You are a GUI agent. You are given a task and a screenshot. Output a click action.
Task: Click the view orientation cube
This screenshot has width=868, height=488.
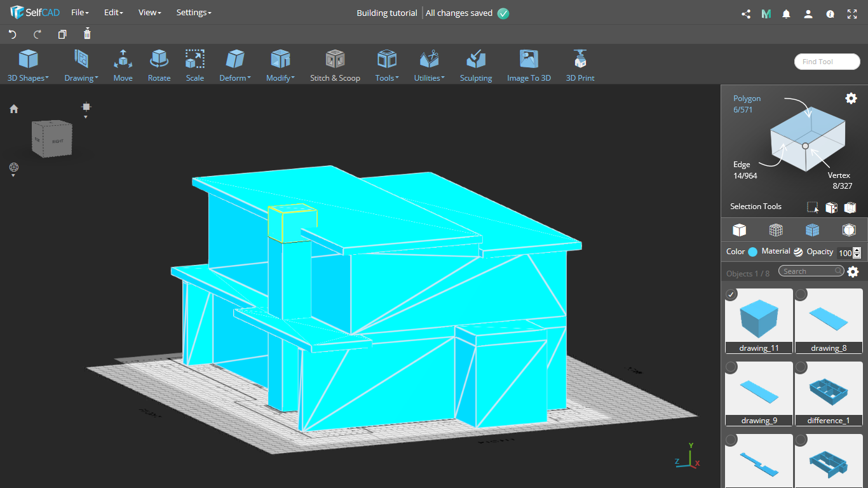(x=52, y=139)
